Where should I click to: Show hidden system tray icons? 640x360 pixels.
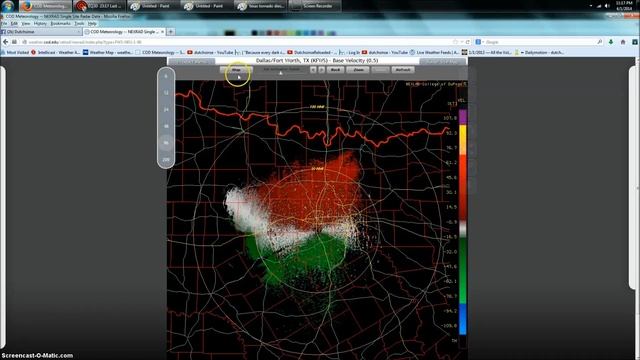click(x=591, y=6)
